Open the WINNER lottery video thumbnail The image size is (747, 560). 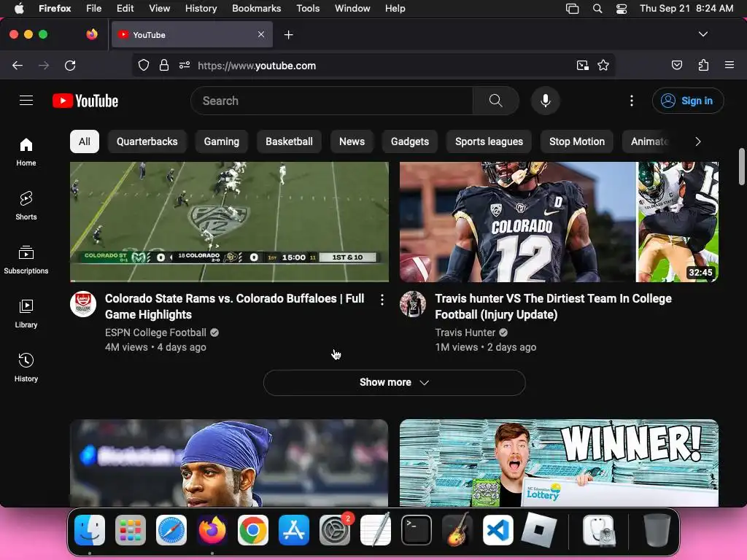tap(559, 463)
